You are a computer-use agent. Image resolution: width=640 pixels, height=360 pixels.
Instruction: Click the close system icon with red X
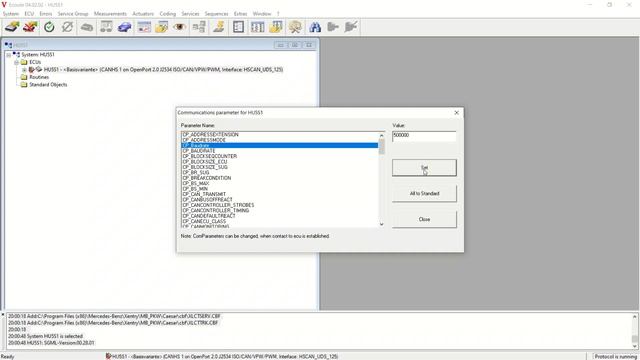tap(30, 27)
